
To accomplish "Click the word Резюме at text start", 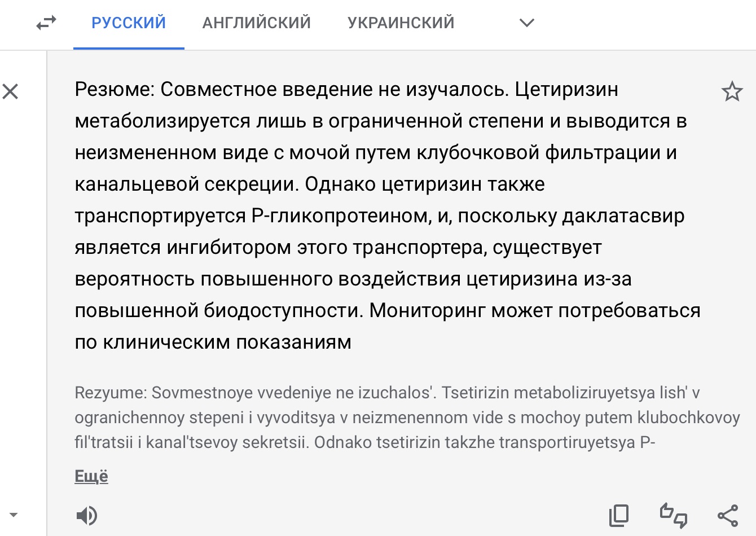I will pyautogui.click(x=114, y=90).
